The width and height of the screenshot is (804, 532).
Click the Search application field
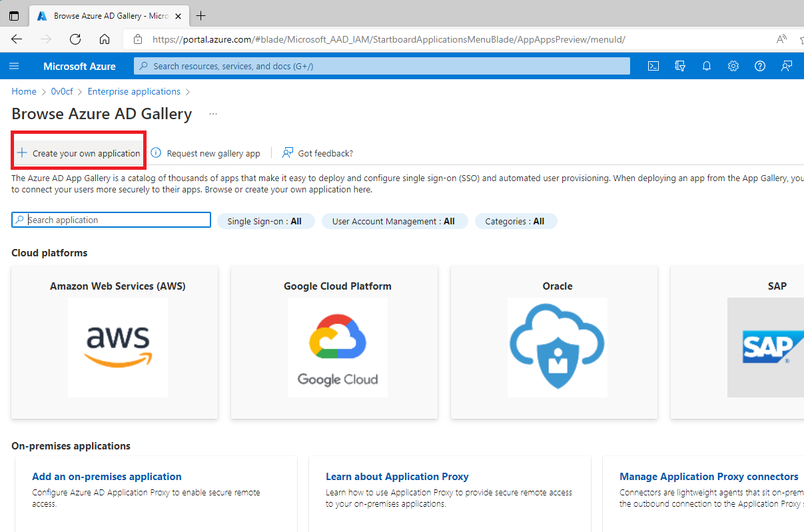111,220
